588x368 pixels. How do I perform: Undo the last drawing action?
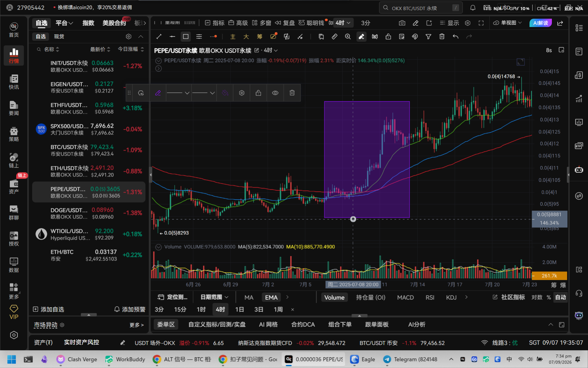pyautogui.click(x=455, y=37)
